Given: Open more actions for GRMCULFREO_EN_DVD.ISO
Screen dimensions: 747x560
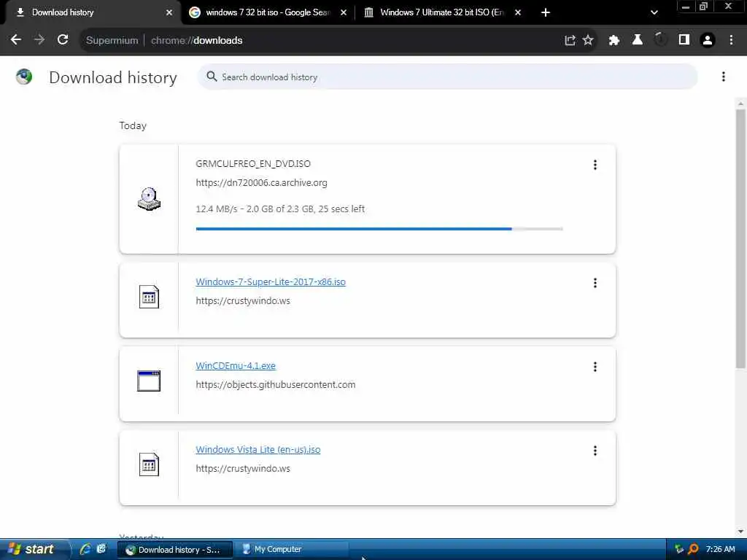Looking at the screenshot, I should click(x=595, y=165).
